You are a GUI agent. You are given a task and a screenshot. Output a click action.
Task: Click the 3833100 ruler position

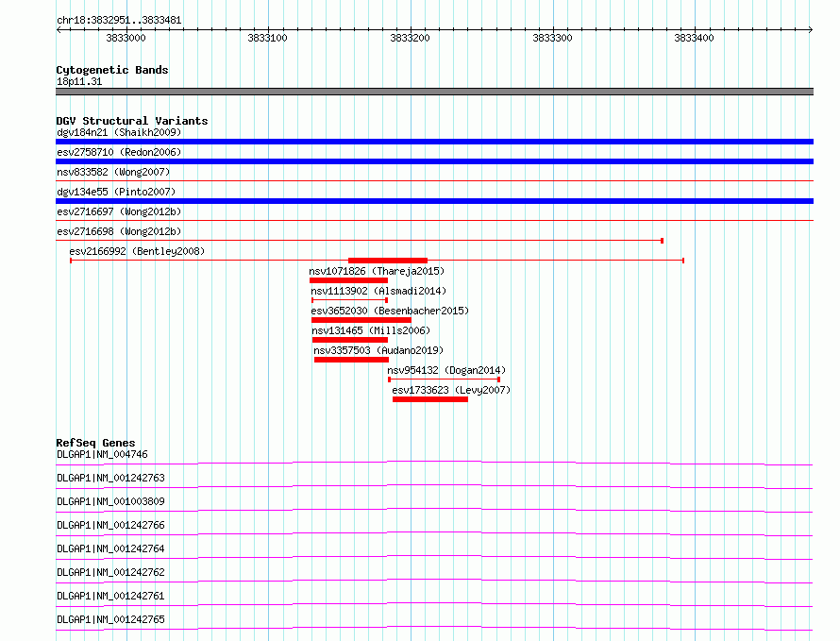[x=267, y=38]
